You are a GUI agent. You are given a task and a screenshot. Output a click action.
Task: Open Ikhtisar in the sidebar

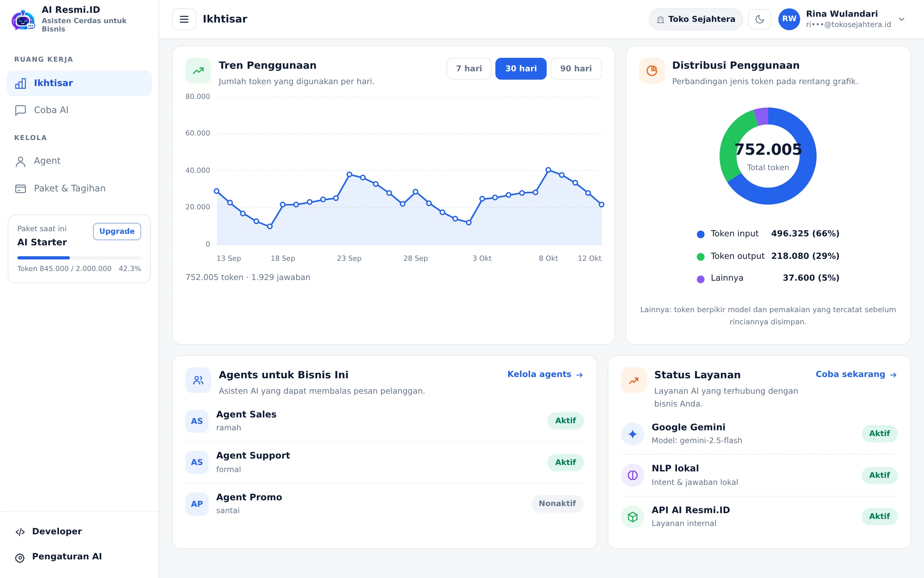[79, 83]
